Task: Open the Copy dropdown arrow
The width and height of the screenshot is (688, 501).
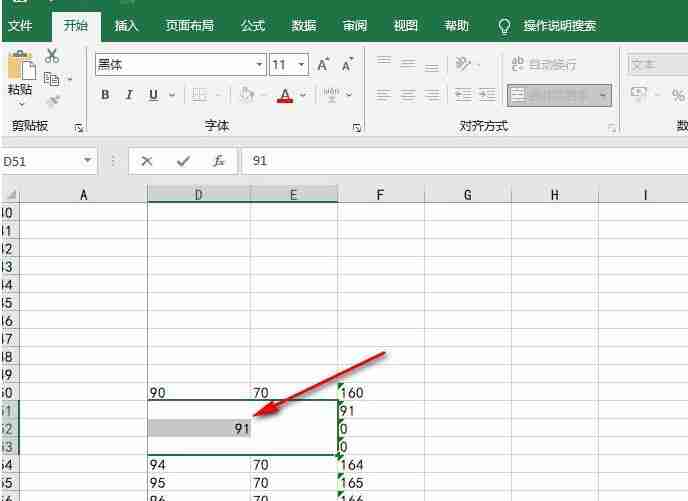Action: pos(69,80)
